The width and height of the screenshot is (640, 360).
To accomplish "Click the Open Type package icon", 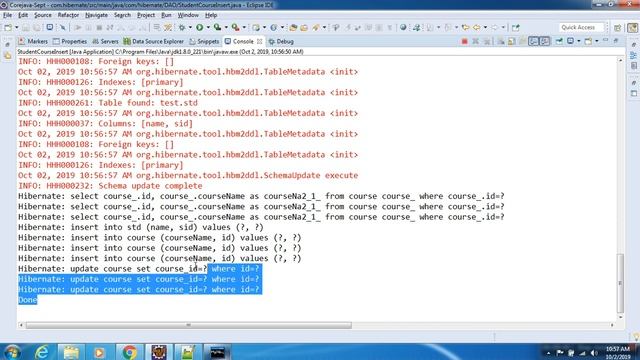I will pyautogui.click(x=293, y=27).
